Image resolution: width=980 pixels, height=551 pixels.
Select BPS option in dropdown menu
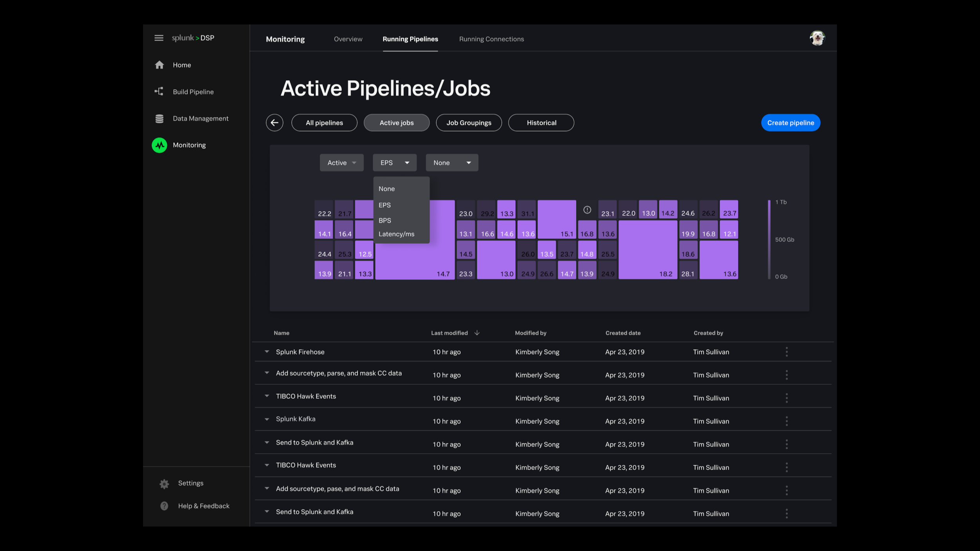(385, 221)
